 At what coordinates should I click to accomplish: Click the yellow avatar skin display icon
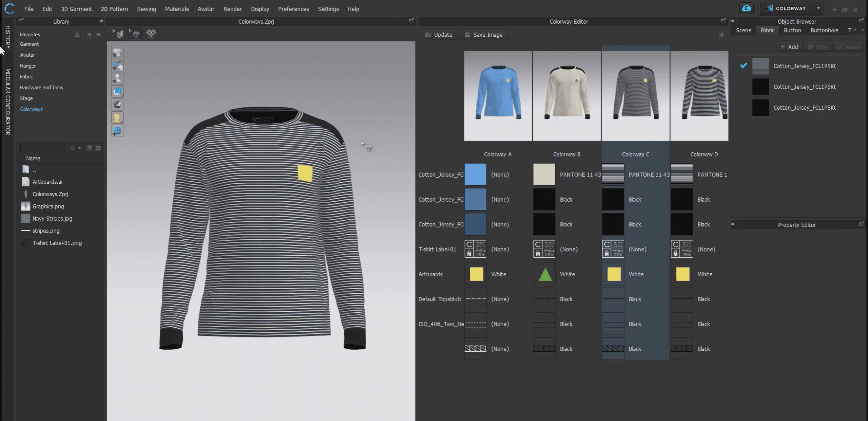point(117,118)
